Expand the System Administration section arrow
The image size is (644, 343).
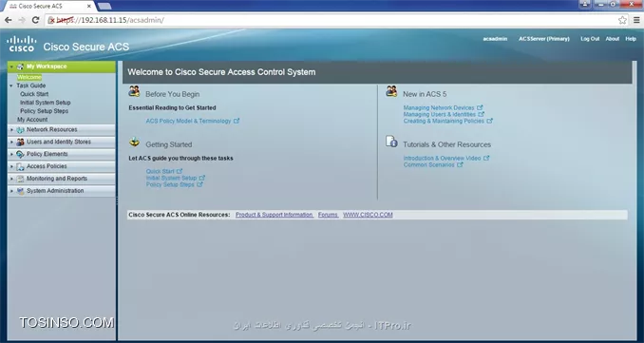click(x=11, y=191)
